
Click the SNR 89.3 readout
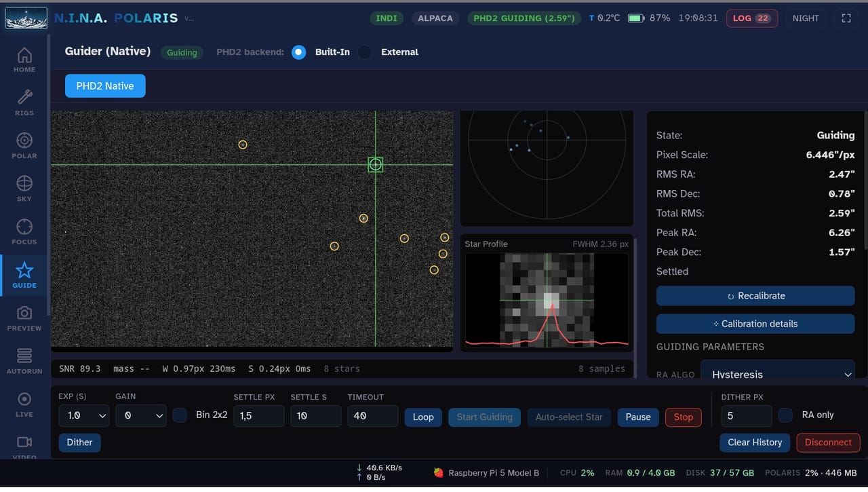(79, 368)
